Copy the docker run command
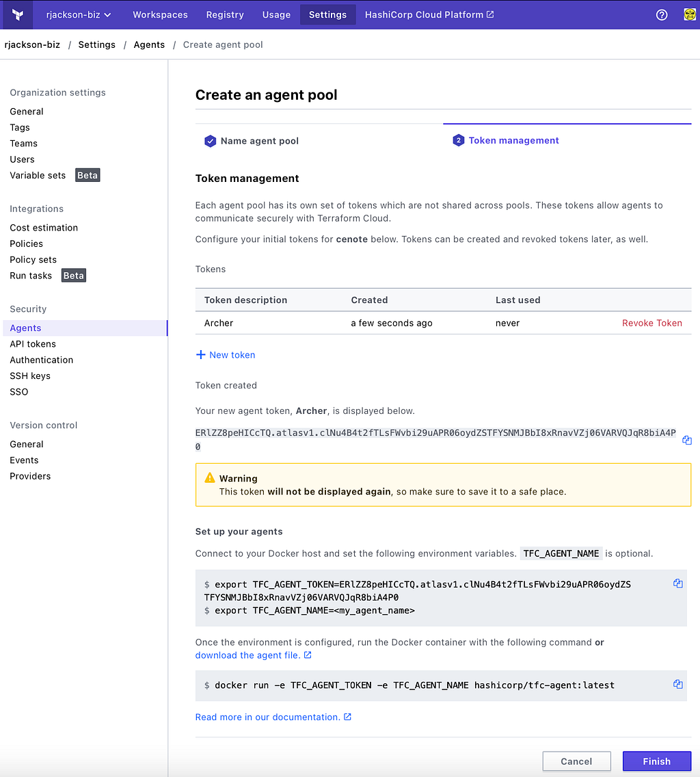 pos(677,685)
